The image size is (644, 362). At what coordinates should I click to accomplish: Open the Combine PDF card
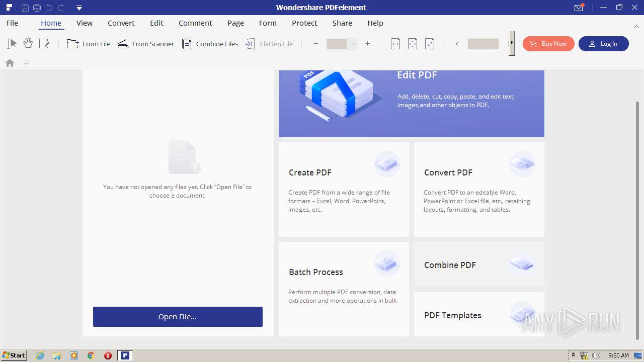tap(479, 264)
